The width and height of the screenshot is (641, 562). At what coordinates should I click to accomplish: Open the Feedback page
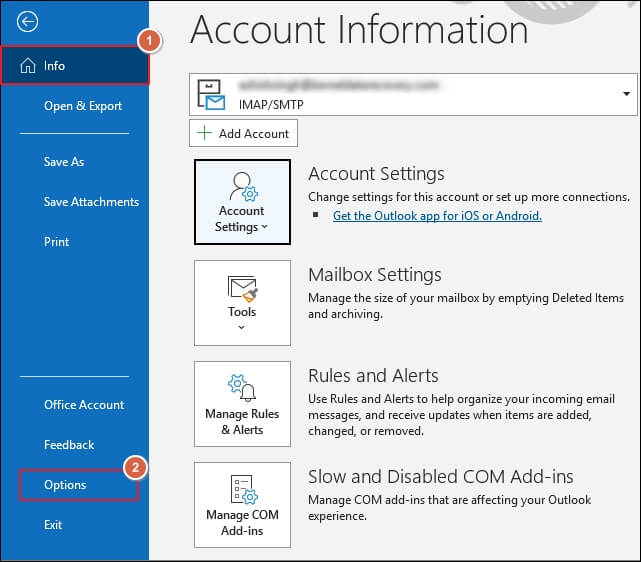pyautogui.click(x=69, y=445)
